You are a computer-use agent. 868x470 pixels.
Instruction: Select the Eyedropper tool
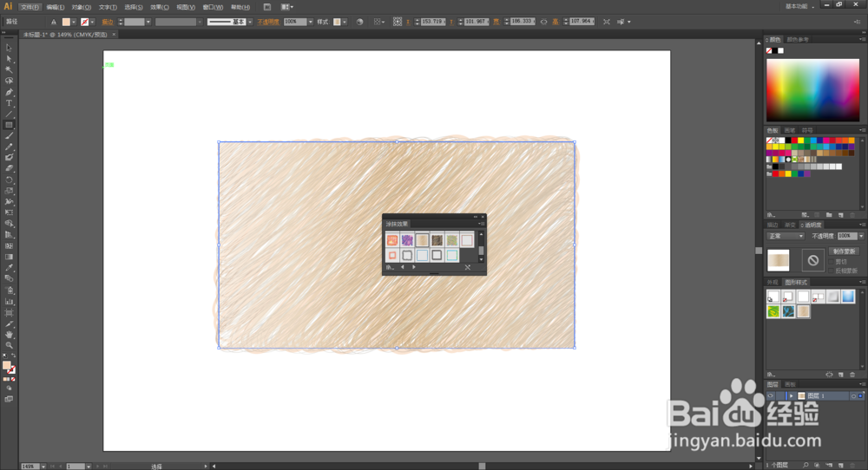pyautogui.click(x=9, y=268)
